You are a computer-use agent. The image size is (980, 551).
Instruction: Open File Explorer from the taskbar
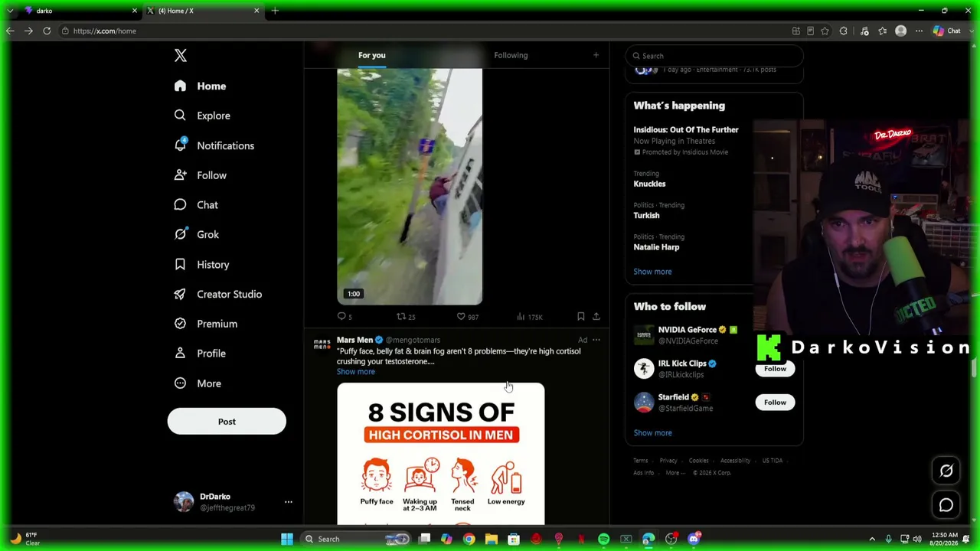(x=492, y=540)
